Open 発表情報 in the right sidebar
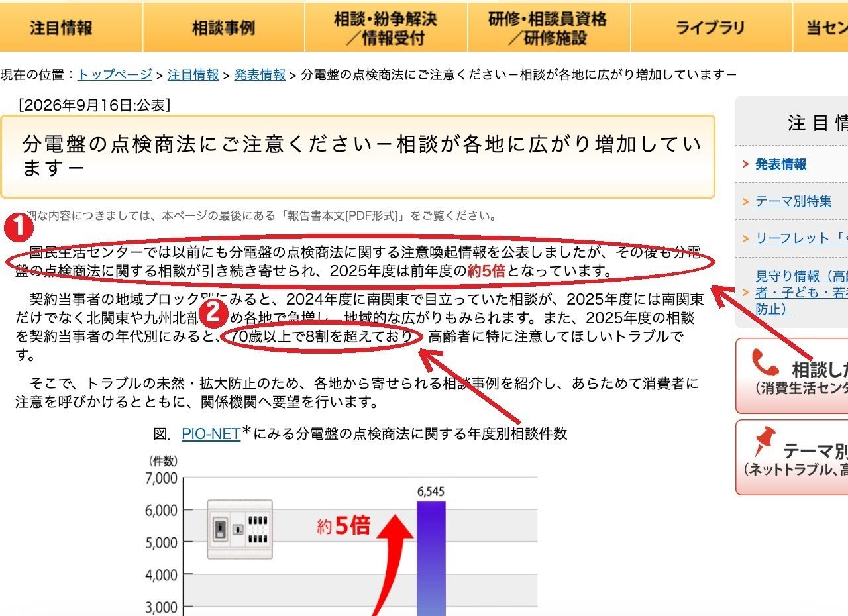Screen dimensions: 848x616 tap(781, 164)
